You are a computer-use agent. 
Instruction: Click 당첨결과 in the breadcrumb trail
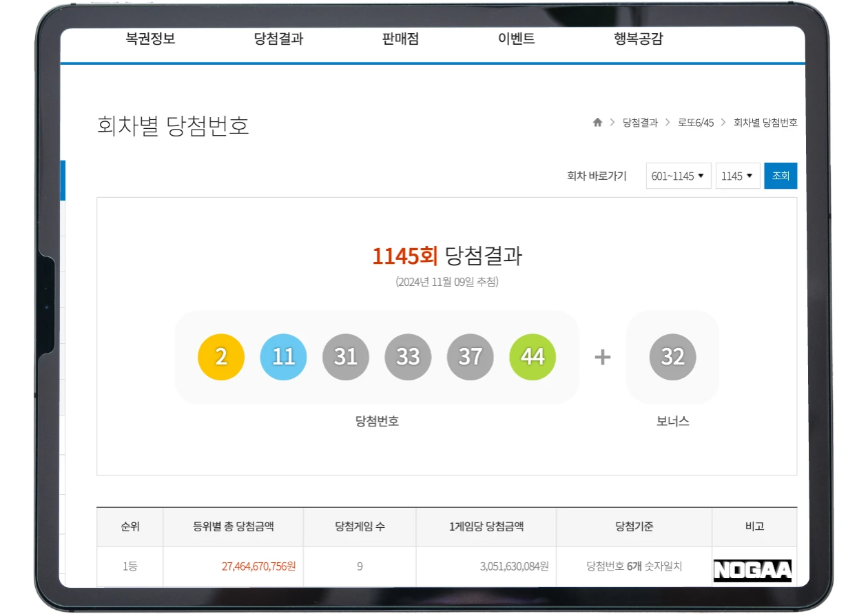tap(640, 122)
